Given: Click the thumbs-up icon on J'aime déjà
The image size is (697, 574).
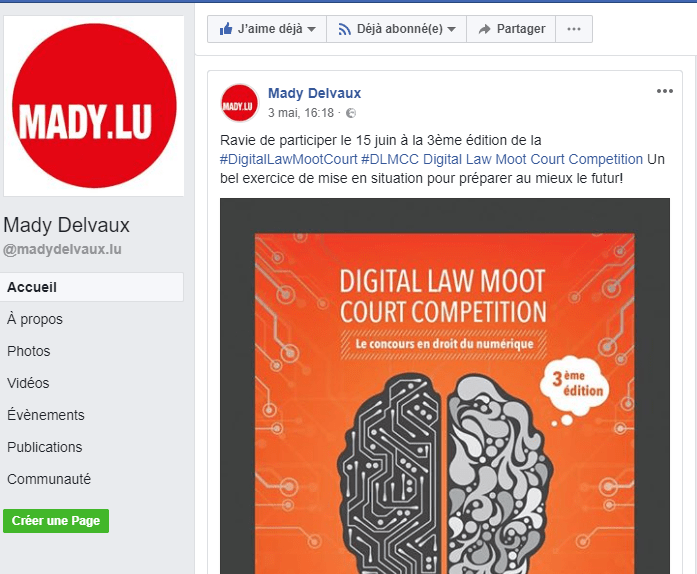Looking at the screenshot, I should (226, 29).
